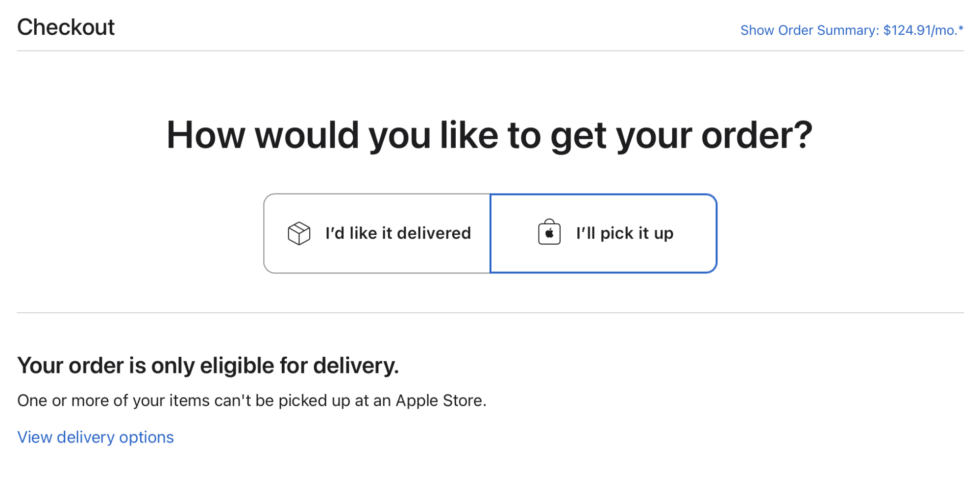Click the Checkout page title

click(x=66, y=27)
